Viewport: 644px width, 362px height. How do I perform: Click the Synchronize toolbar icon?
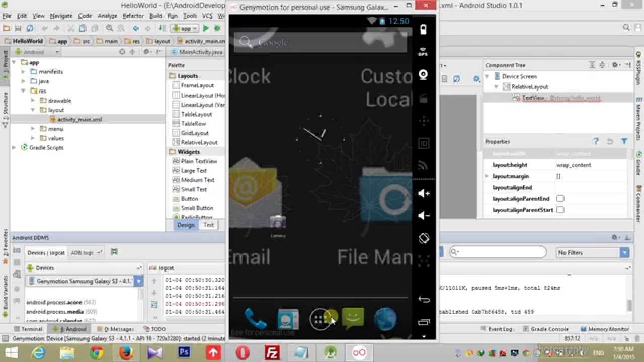click(x=30, y=29)
